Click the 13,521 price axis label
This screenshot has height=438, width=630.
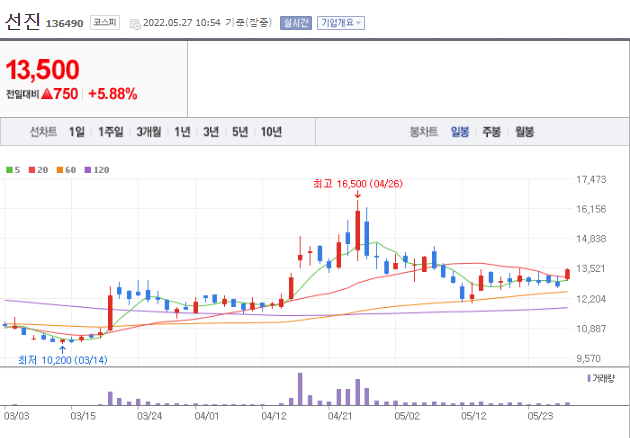tap(591, 268)
